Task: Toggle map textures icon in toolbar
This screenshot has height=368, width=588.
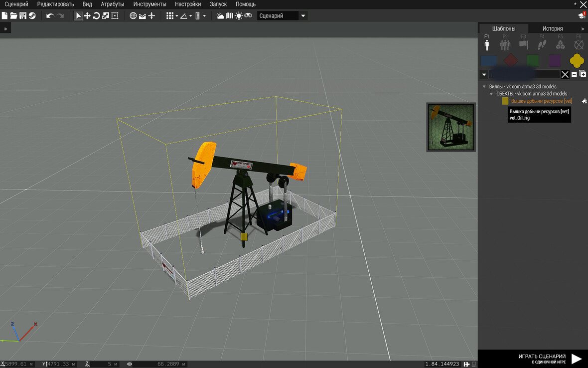Action: pyautogui.click(x=230, y=16)
